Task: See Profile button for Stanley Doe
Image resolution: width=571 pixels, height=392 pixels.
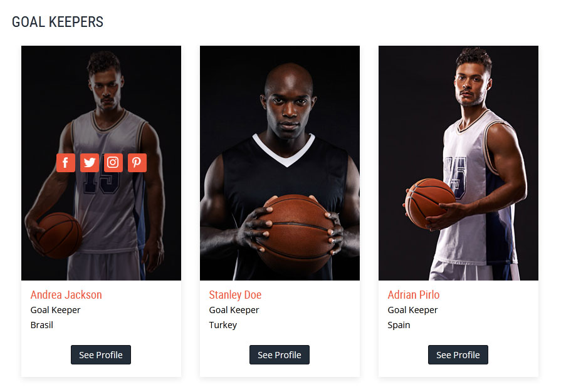Action: point(280,355)
